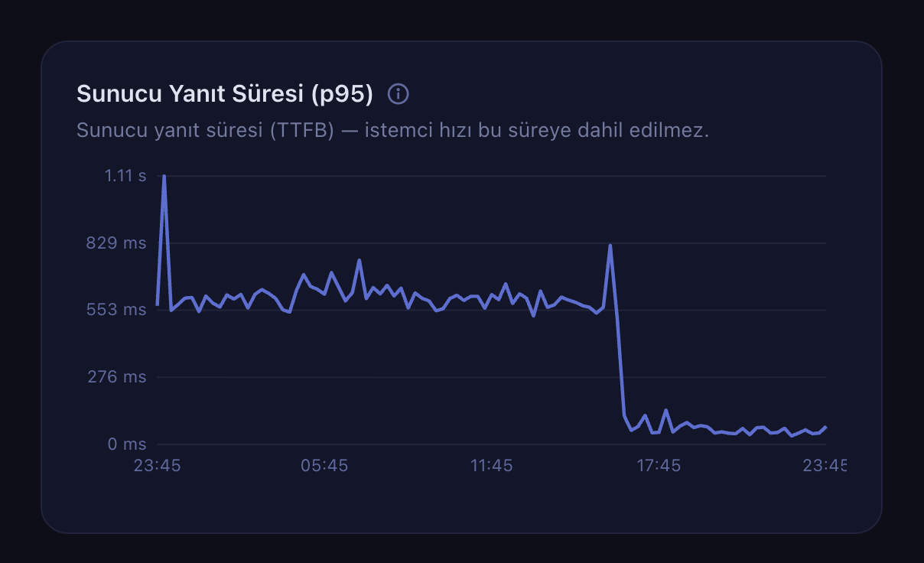The width and height of the screenshot is (924, 563).
Task: Select the leftmost 23:45 time label
Action: [x=157, y=465]
